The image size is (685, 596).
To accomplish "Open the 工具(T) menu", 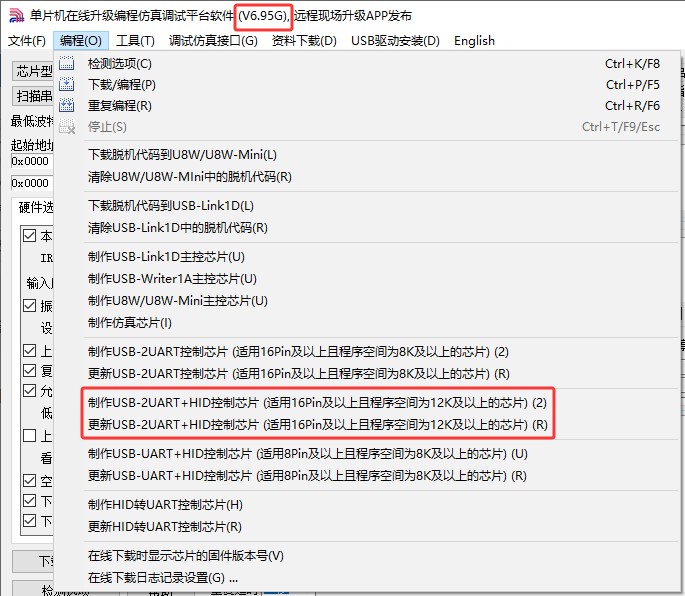I will pos(135,41).
